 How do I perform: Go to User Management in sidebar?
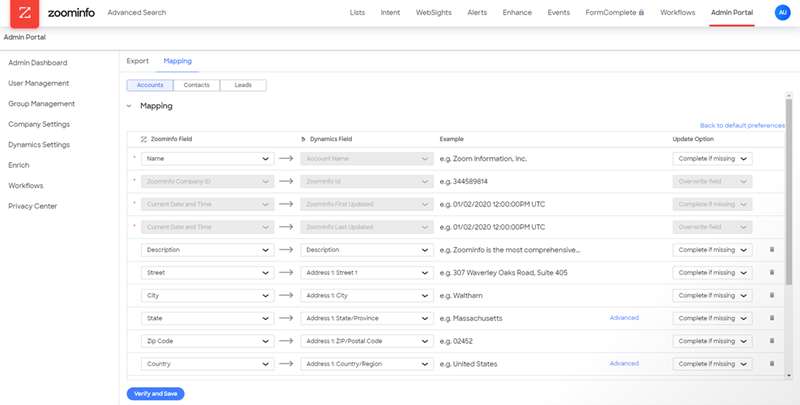click(39, 83)
